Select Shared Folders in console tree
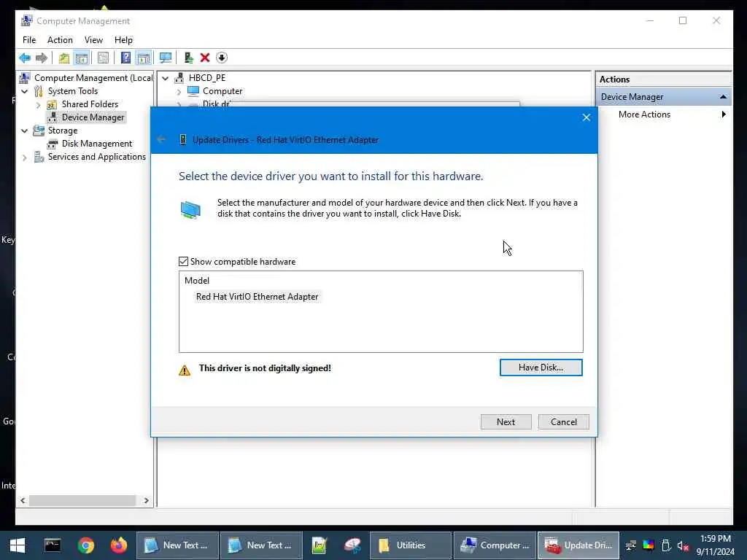The height and width of the screenshot is (560, 747). coord(90,104)
